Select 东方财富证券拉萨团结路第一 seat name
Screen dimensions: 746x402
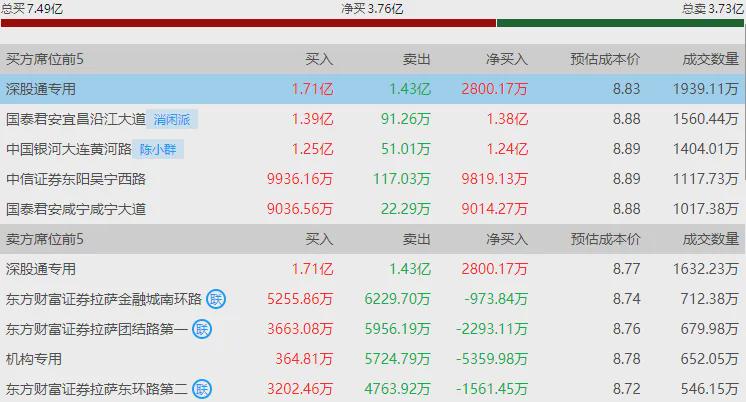[97, 329]
